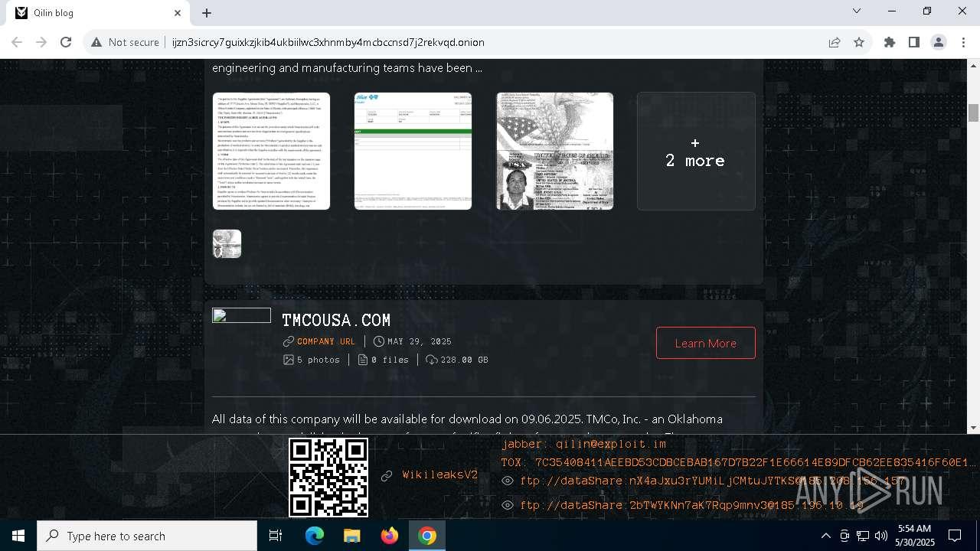The width and height of the screenshot is (980, 551).
Task: Click the ftp dataShare 2bTWYKNn7aK7Rqp9 link
Action: [x=691, y=505]
